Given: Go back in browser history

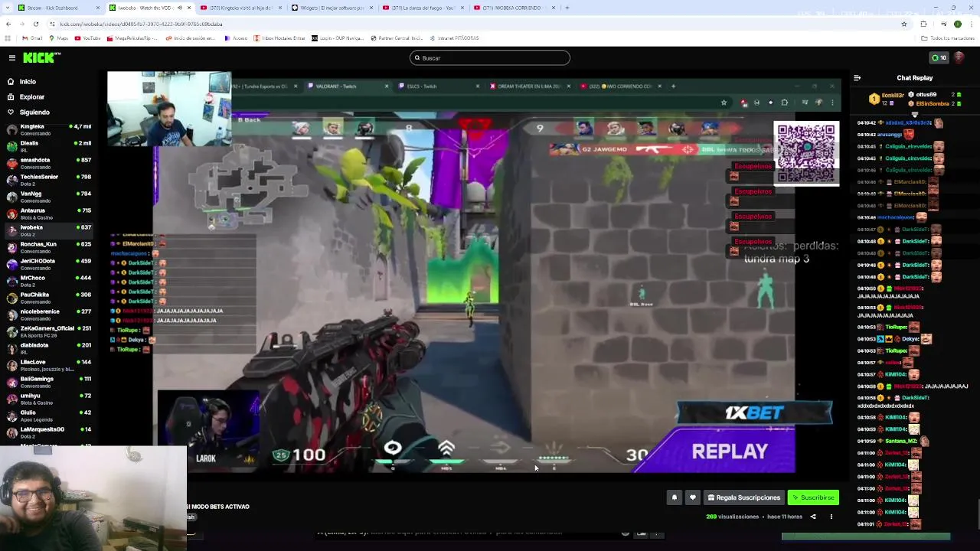Looking at the screenshot, I should pyautogui.click(x=8, y=24).
